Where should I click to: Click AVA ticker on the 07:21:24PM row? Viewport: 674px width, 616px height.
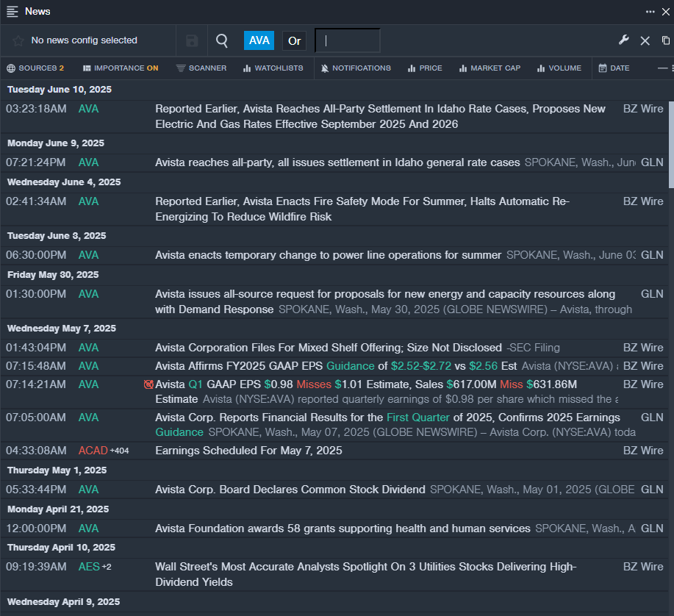click(88, 162)
